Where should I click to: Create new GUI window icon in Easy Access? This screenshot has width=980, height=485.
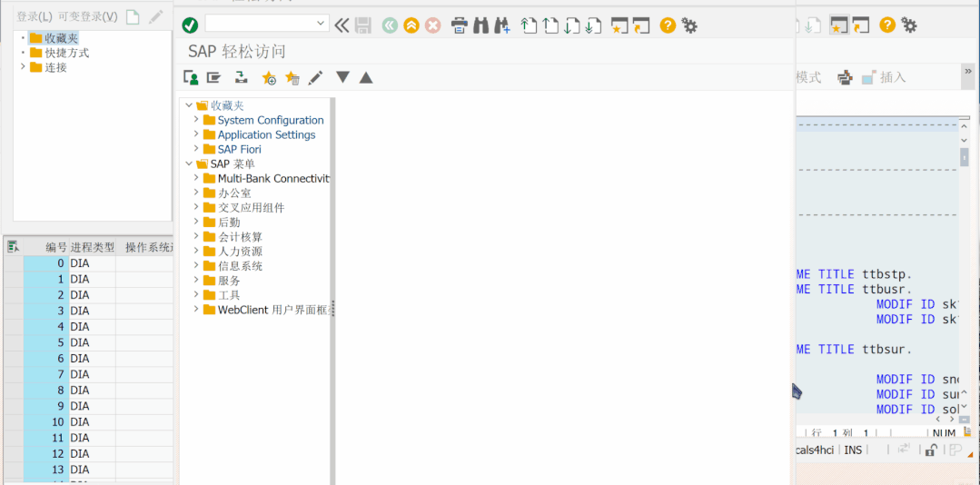[x=619, y=25]
